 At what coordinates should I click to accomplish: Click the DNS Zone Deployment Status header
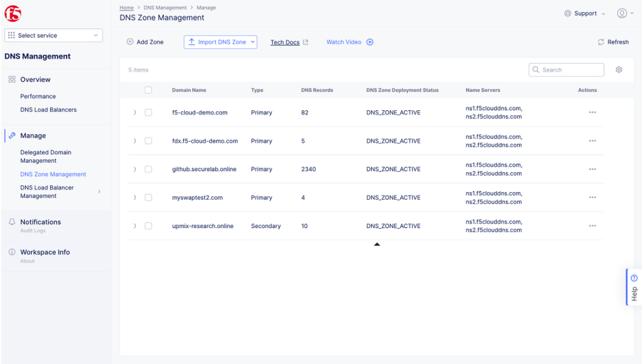[402, 90]
